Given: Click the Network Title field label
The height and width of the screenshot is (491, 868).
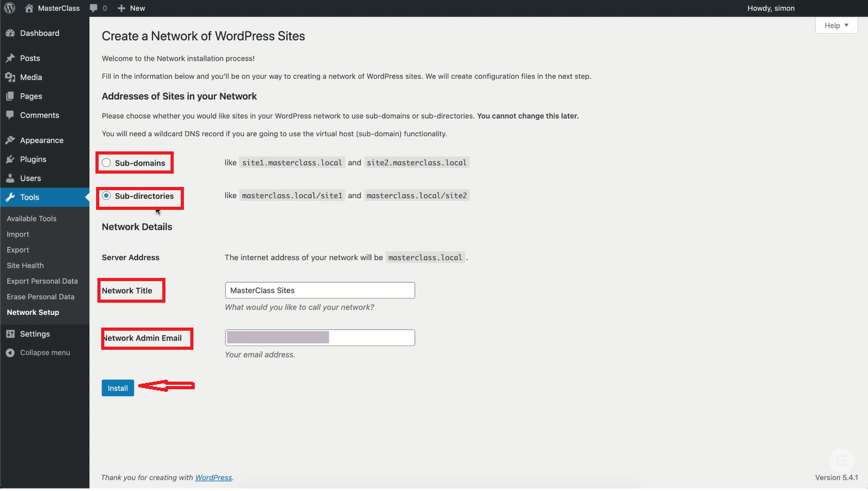Looking at the screenshot, I should point(127,291).
